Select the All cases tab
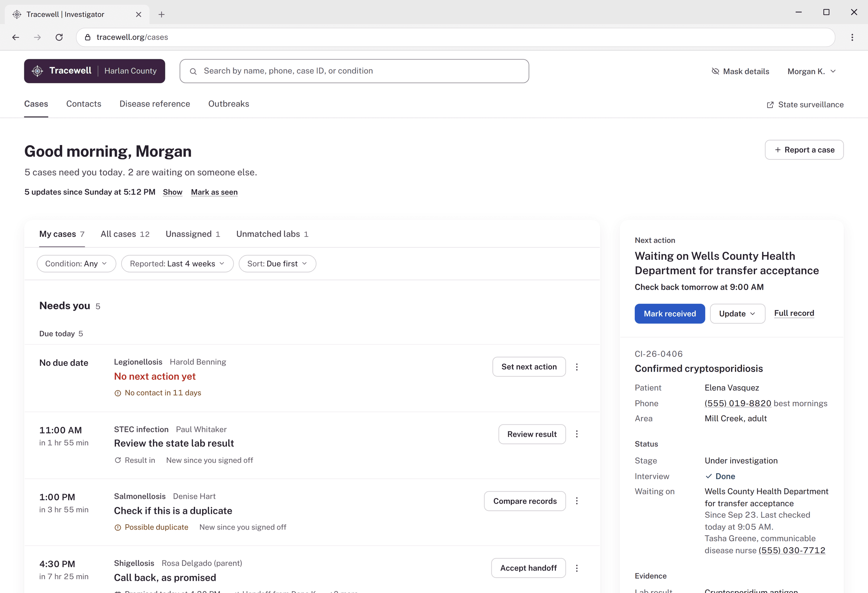Screen dimensions: 868x593 (x=125, y=234)
